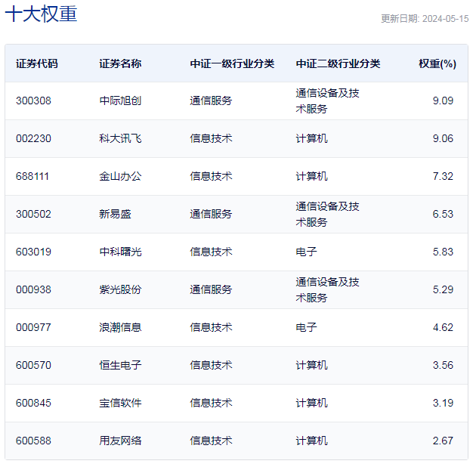Click the update date 2024-05-15
The image size is (476, 467).
coord(445,19)
